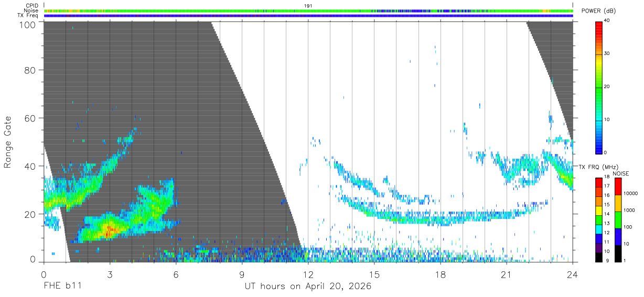644x297 pixels.
Task: Click the CPID value '191'
Action: pyautogui.click(x=308, y=6)
